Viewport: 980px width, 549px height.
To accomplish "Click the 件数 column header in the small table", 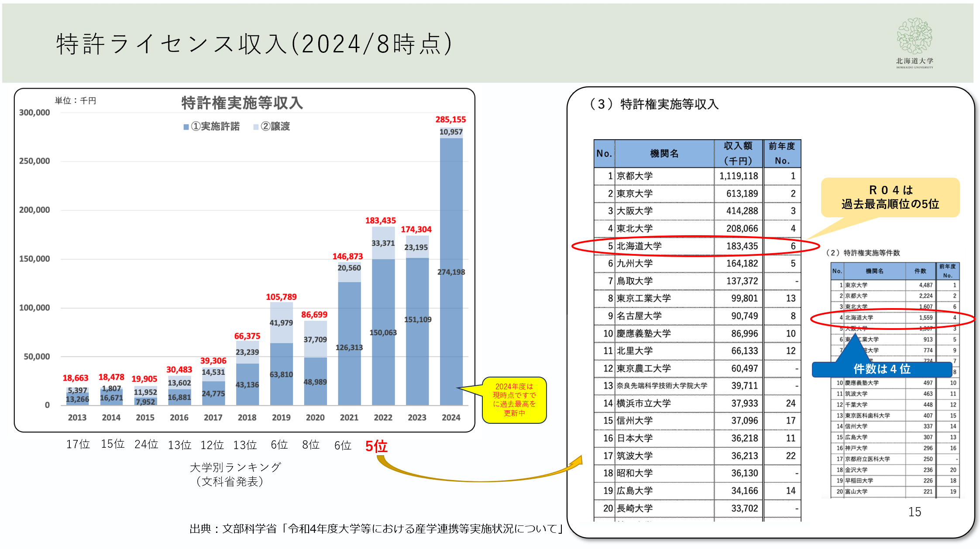I will coord(920,271).
